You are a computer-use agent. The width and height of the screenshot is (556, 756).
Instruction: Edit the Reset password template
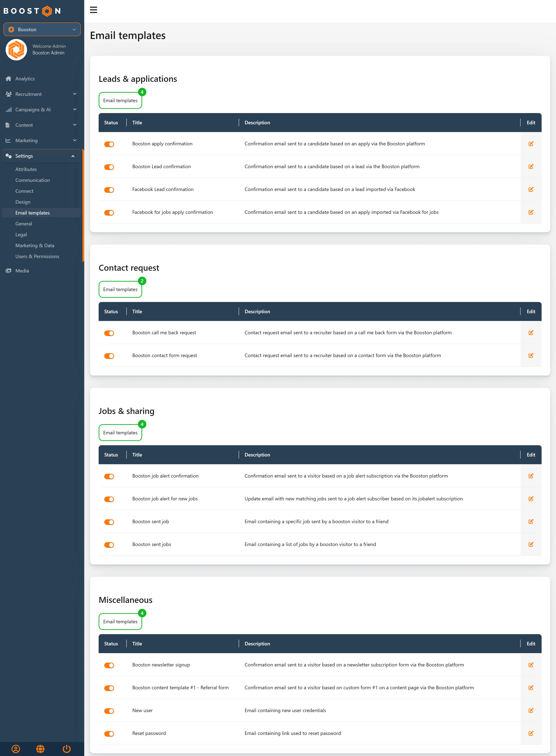(x=531, y=734)
